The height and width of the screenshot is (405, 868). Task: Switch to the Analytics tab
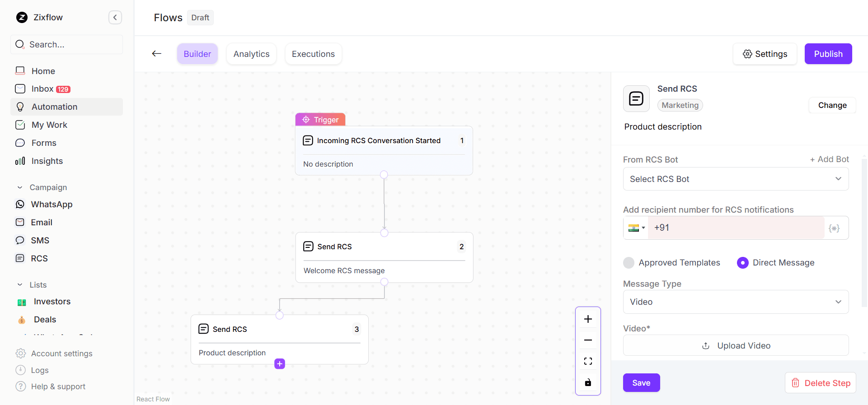[x=251, y=54]
